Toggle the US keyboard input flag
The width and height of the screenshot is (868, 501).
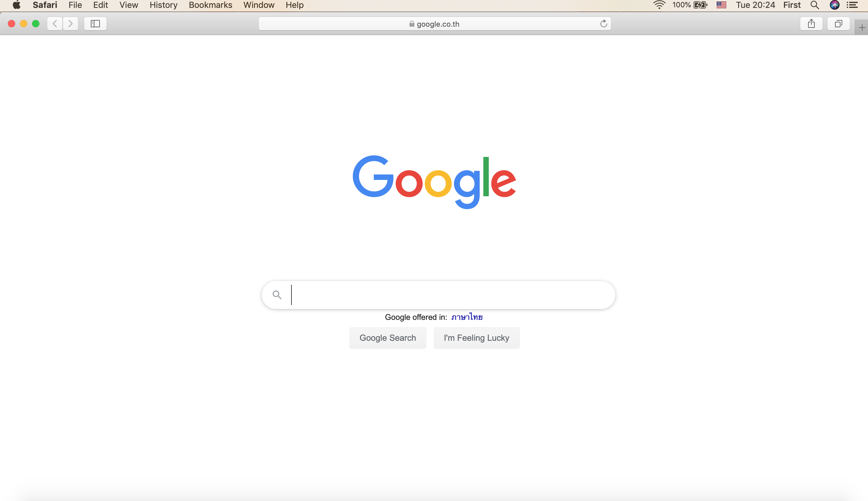(722, 5)
